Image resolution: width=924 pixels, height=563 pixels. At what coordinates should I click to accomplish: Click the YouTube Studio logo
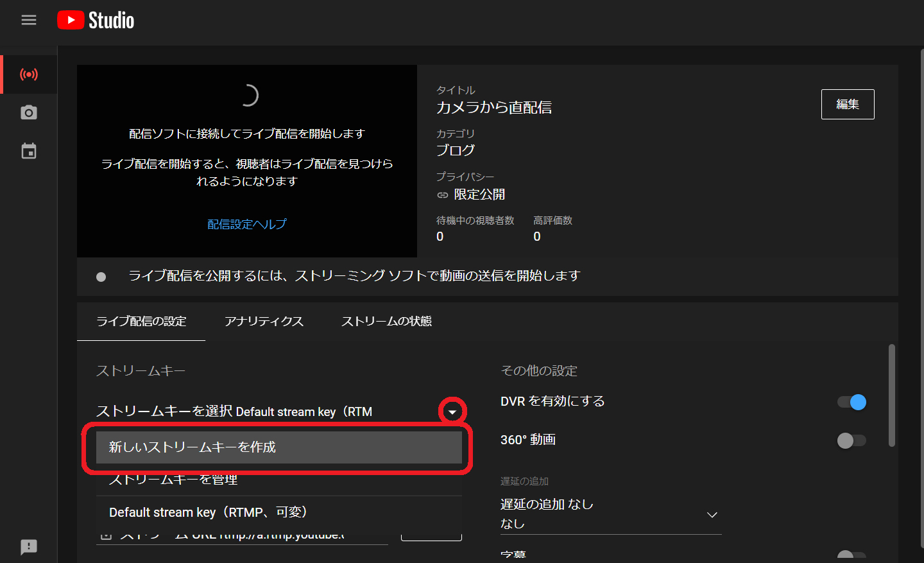(x=96, y=21)
